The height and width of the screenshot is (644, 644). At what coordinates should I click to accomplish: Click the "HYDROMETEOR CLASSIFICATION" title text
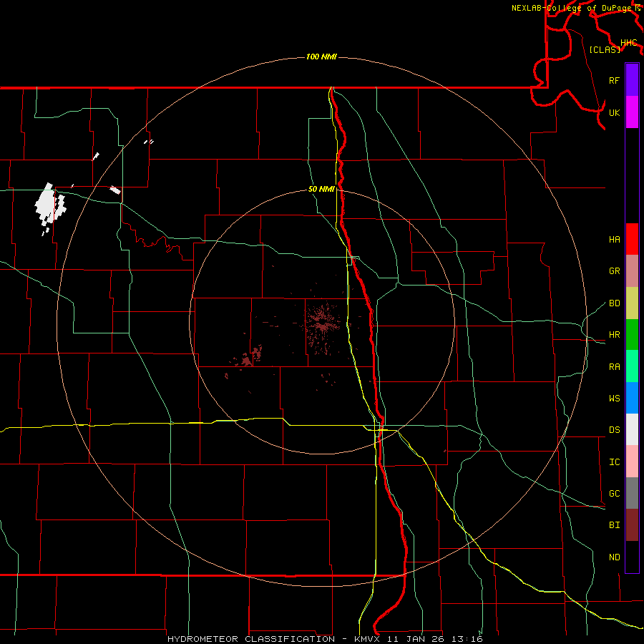coord(251,639)
